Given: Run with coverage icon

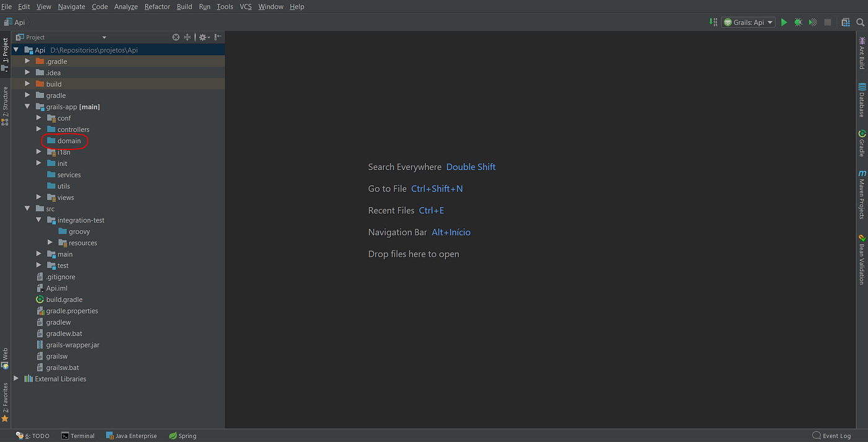Looking at the screenshot, I should (813, 22).
